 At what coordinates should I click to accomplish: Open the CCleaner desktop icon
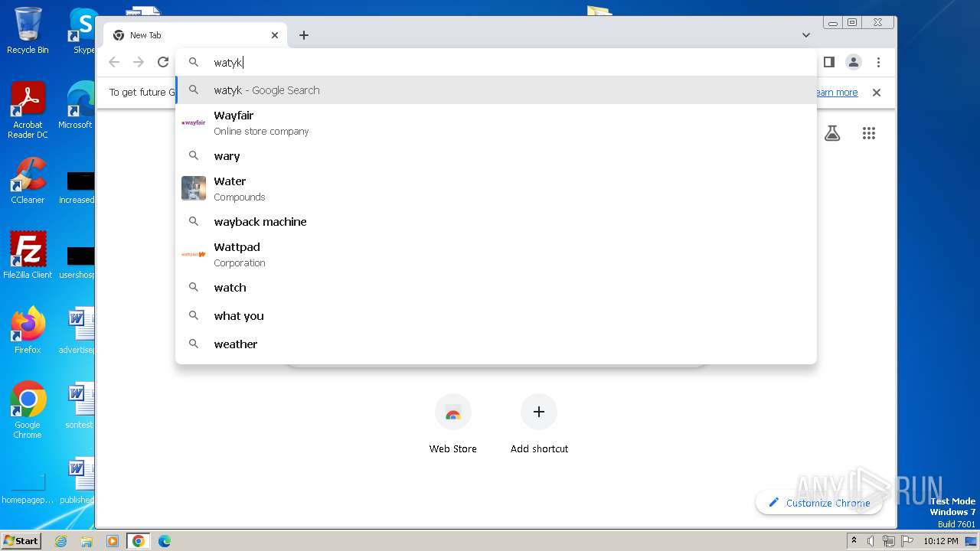click(28, 181)
